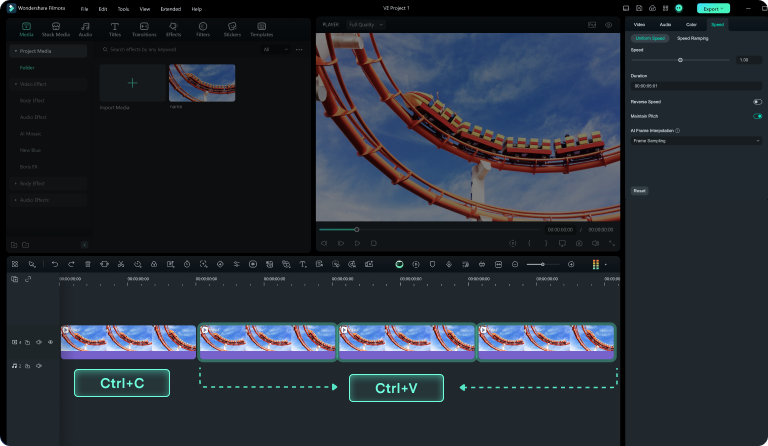Click the mark-in bracket in player
This screenshot has height=446, width=768.
(529, 243)
